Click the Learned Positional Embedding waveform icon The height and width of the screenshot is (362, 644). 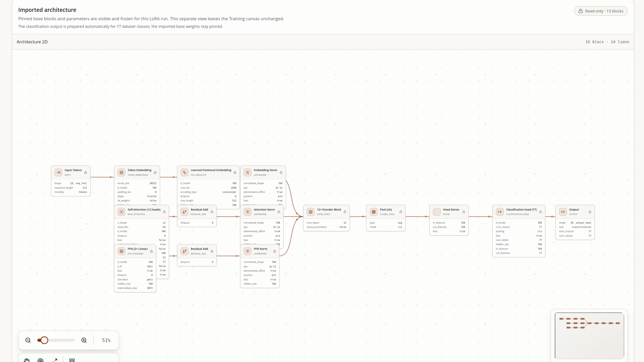tap(184, 172)
